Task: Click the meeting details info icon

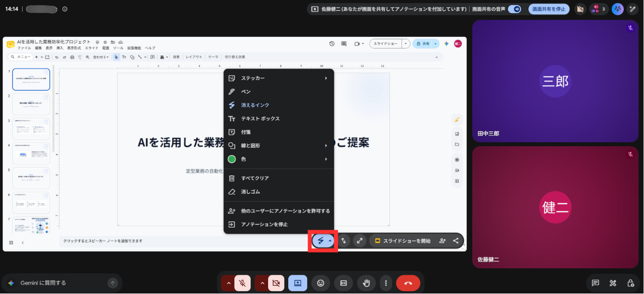Action: point(64,9)
